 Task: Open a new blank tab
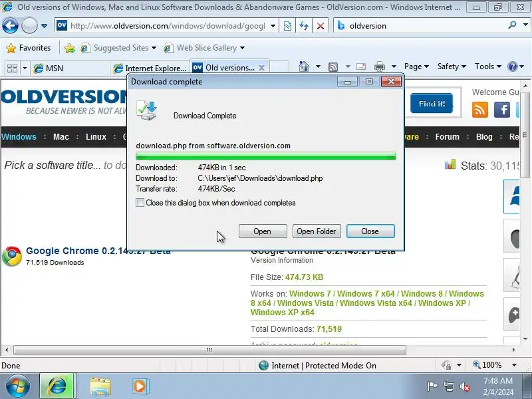[279, 68]
